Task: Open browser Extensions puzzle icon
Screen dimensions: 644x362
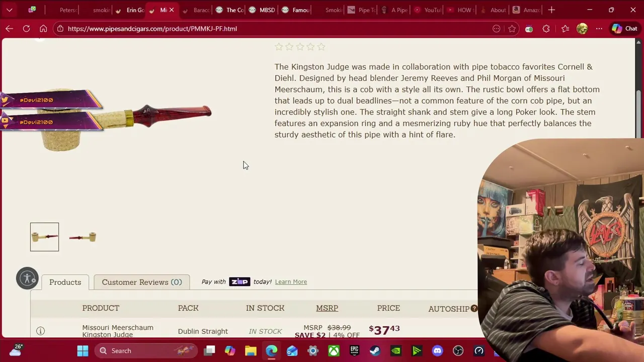Action: [x=546, y=29]
